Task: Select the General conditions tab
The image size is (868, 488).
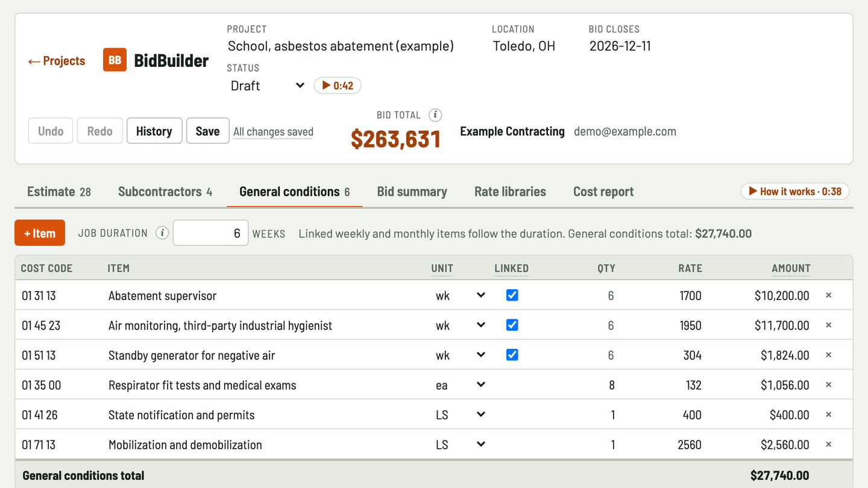Action: coord(295,192)
